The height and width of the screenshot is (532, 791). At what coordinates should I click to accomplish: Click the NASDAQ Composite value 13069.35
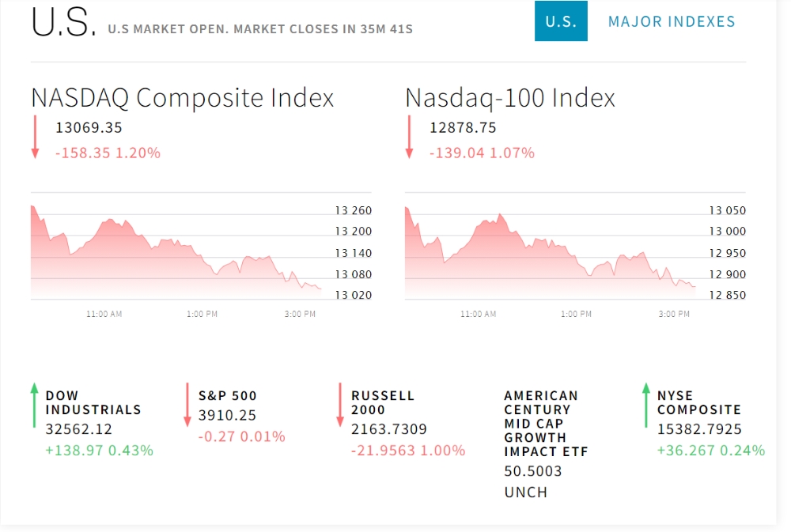click(x=89, y=127)
